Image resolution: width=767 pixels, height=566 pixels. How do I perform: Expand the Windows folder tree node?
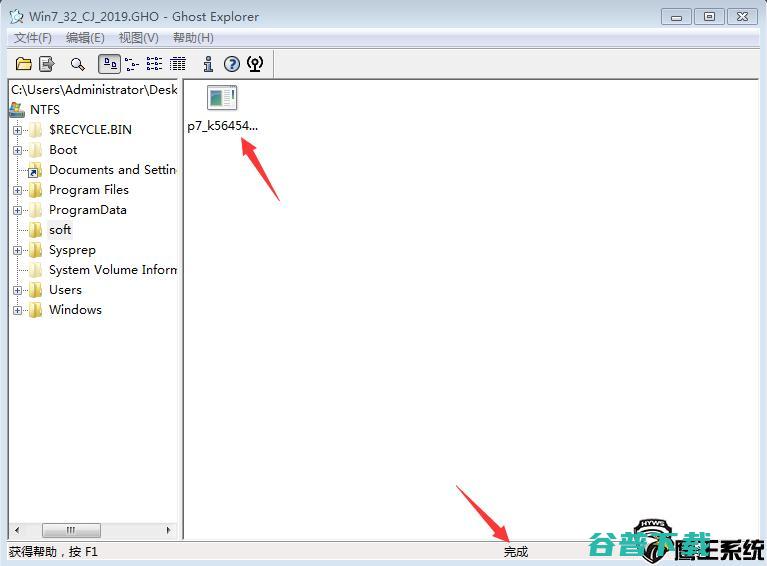[18, 310]
